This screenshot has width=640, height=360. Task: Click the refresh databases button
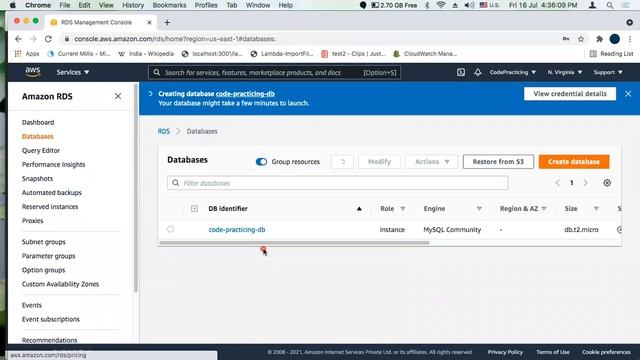(342, 162)
